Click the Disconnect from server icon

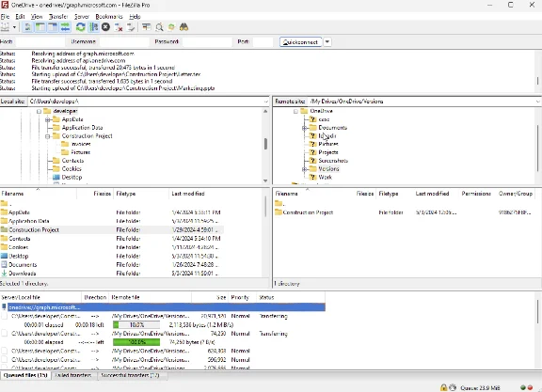[x=119, y=27]
